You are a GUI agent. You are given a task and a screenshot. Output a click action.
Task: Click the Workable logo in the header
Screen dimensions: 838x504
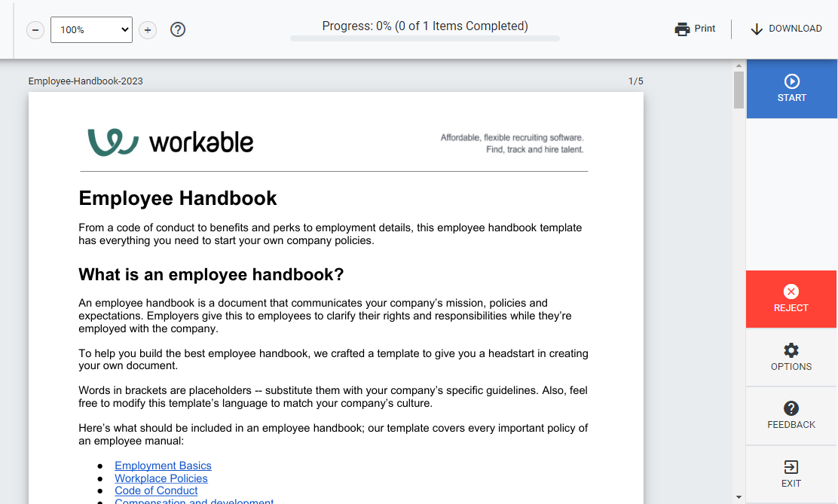tap(170, 142)
